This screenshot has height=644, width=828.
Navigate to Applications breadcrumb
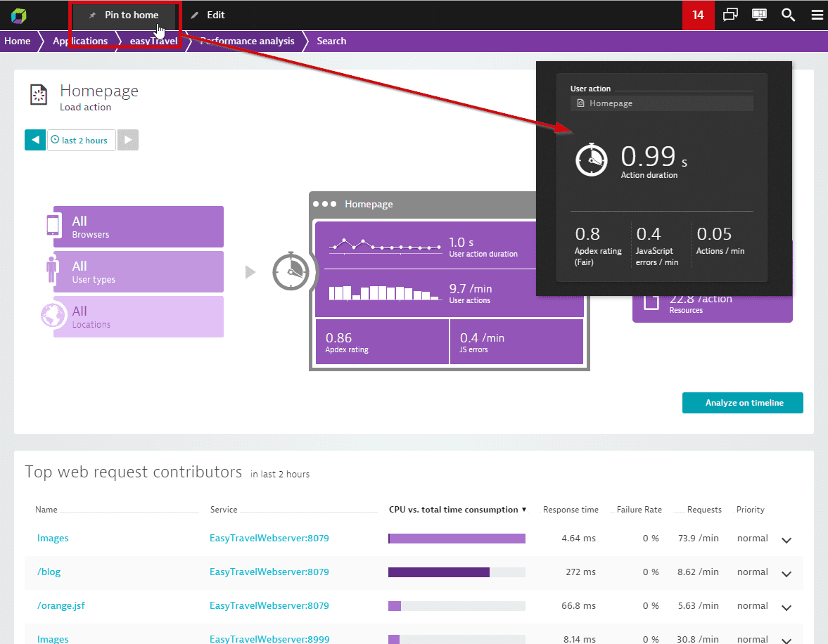click(x=80, y=41)
